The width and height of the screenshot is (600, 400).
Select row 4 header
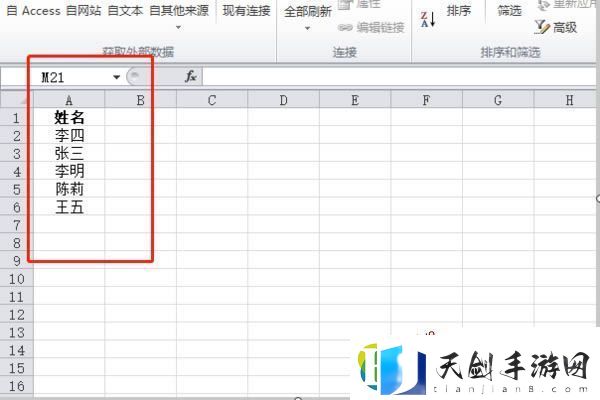(16, 171)
